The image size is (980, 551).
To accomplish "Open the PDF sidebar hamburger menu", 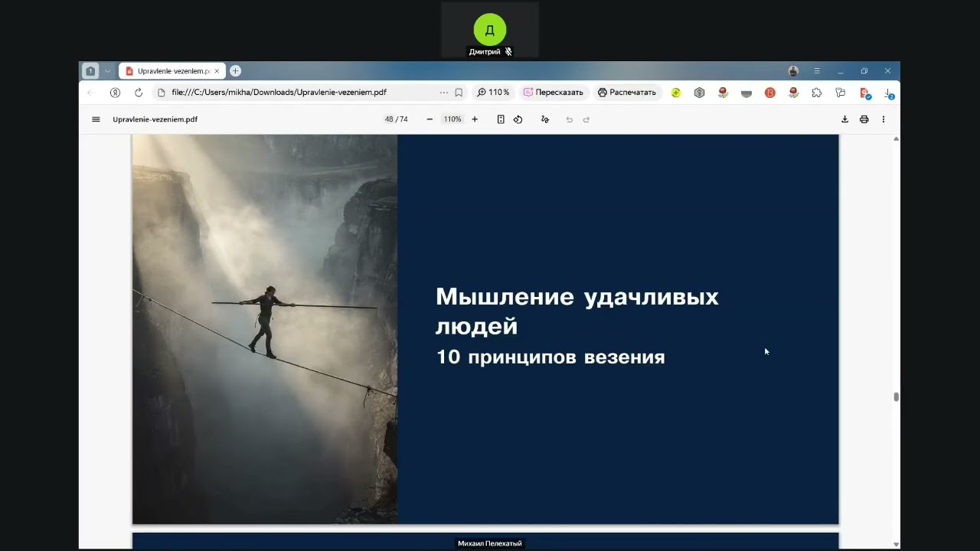I will 96,119.
